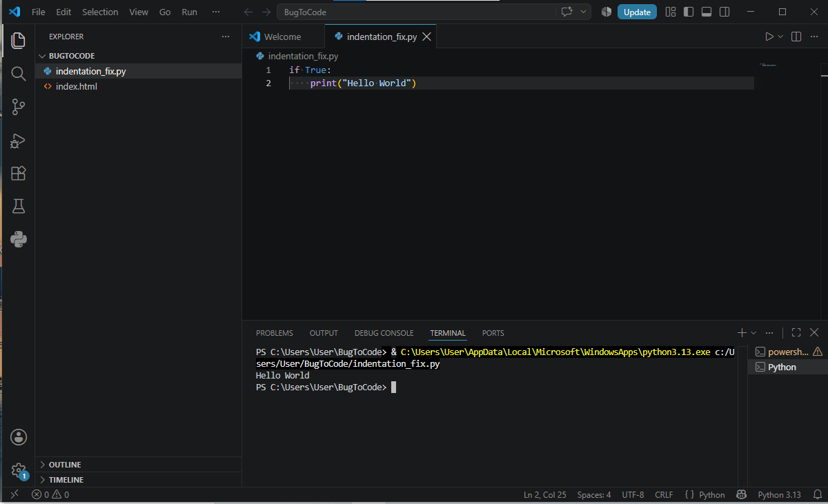
Task: Open the File menu
Action: [39, 12]
